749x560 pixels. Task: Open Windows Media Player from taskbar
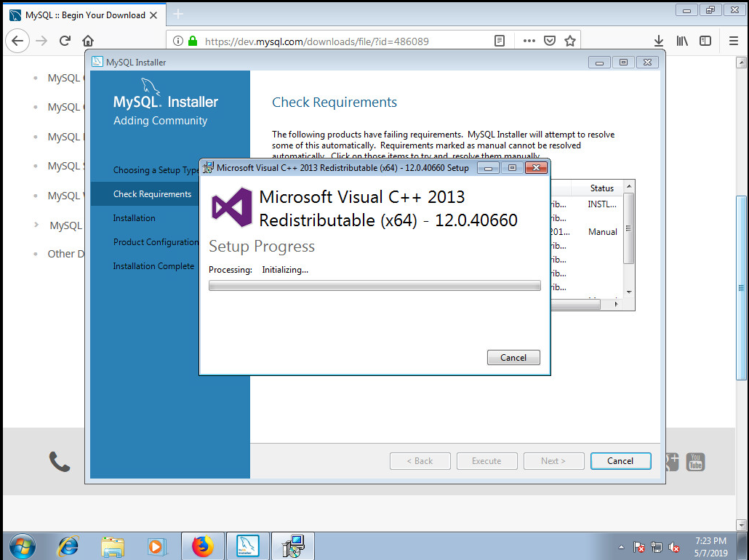156,546
